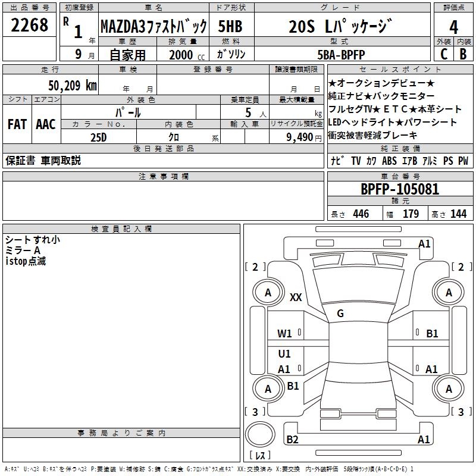Select sales point ★オークションデビュー★
476x476 pixels.
pyautogui.click(x=381, y=83)
